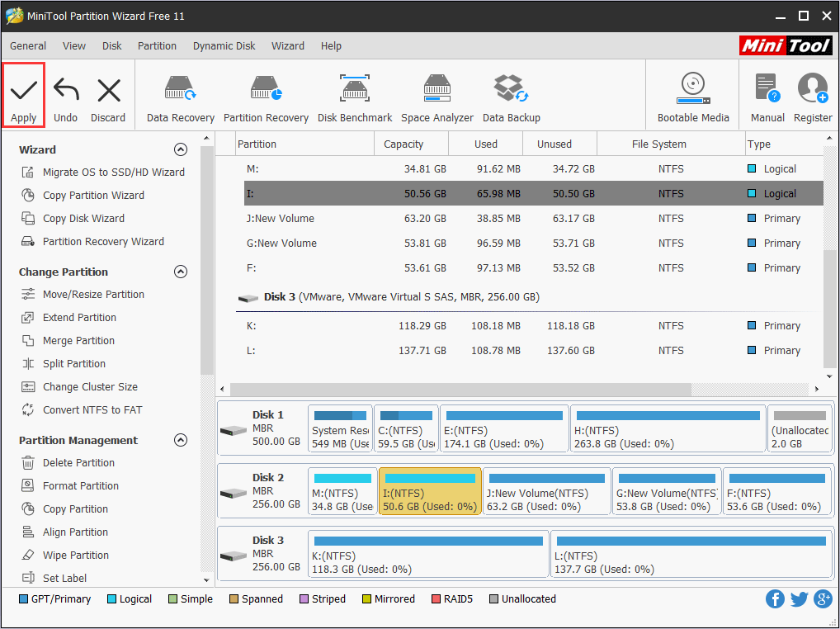
Task: Discard all changes
Action: tap(107, 95)
